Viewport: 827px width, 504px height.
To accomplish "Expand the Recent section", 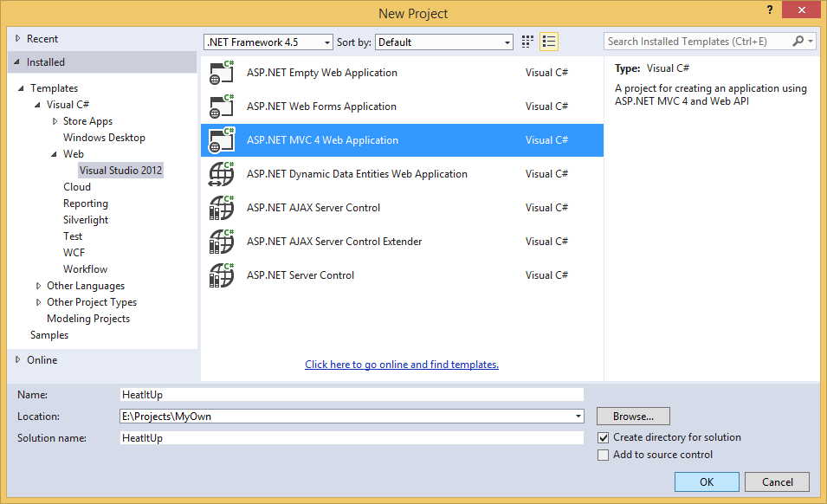I will (x=18, y=38).
